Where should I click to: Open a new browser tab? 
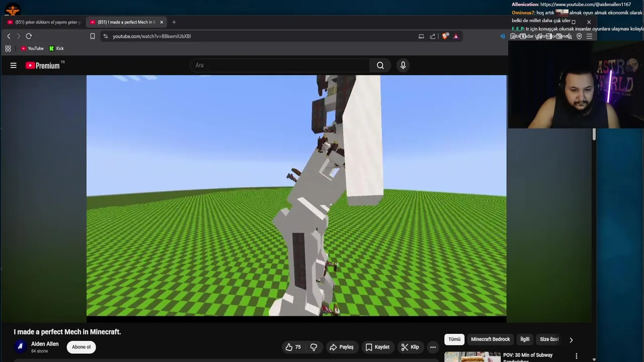click(x=174, y=22)
